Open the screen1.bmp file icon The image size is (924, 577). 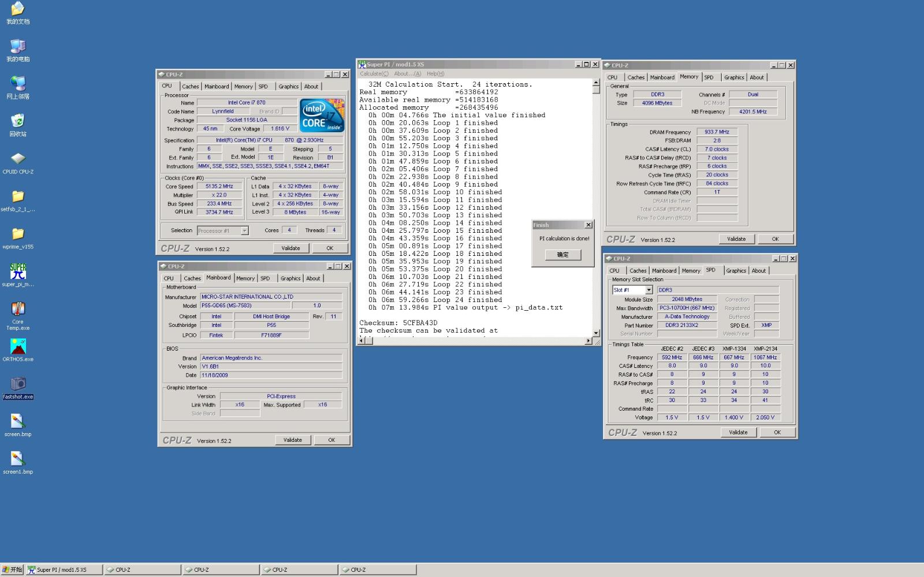click(18, 463)
